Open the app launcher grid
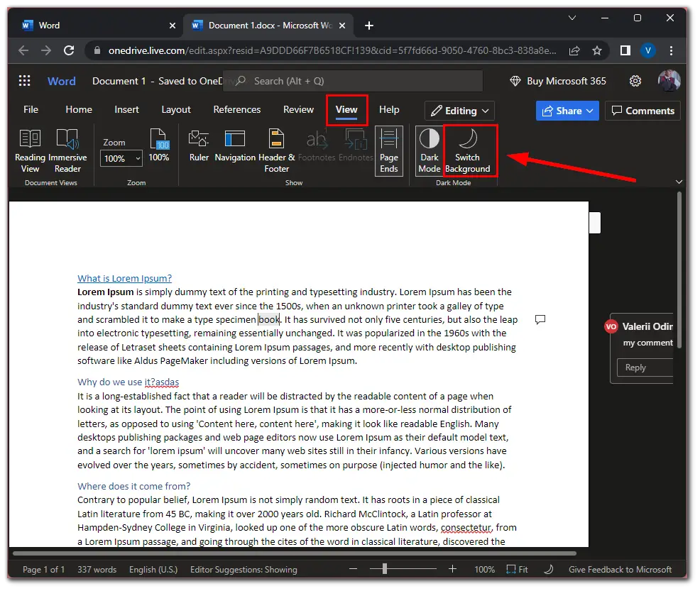The image size is (700, 591). [25, 81]
